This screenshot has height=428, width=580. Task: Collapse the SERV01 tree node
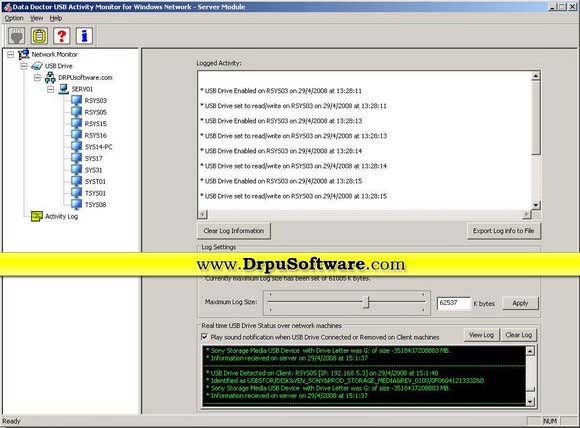51,89
